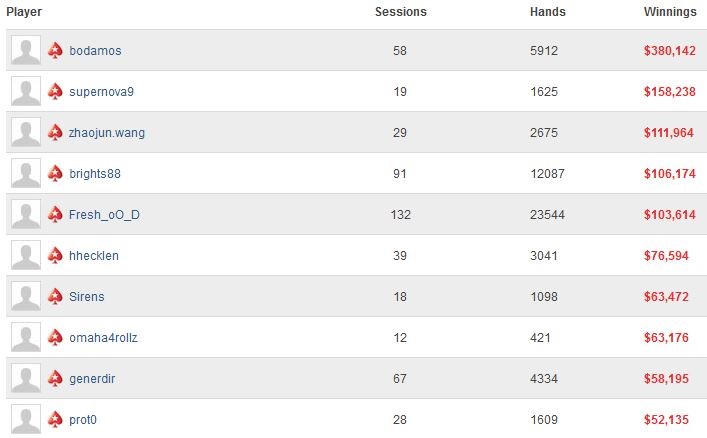Click the $380,142 winnings value
Screen dimensions: 707x438
(670, 51)
